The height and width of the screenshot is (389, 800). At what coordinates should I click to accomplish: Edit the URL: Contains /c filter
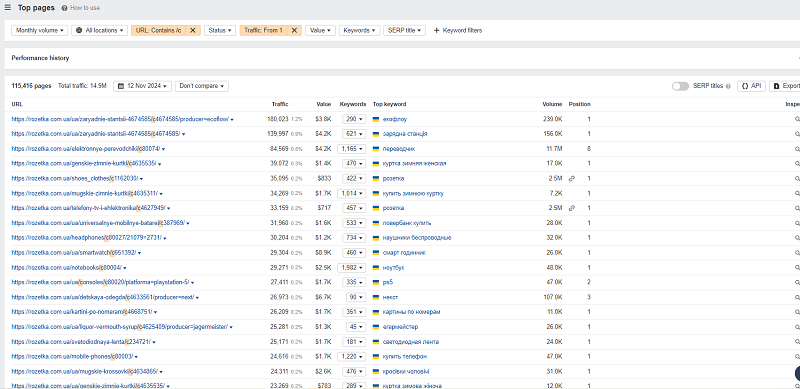pos(159,31)
